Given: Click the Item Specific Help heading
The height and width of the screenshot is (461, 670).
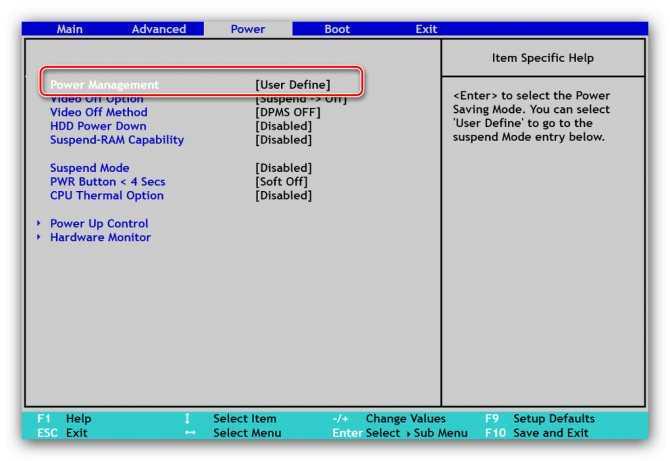Looking at the screenshot, I should (x=543, y=58).
